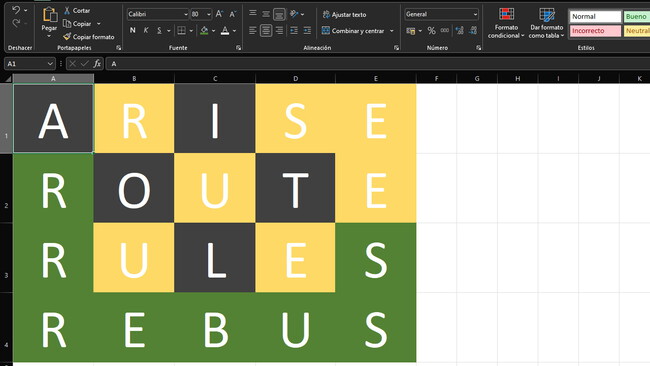The height and width of the screenshot is (366, 650).
Task: Click the Pegar clipboard icon
Action: point(49,15)
